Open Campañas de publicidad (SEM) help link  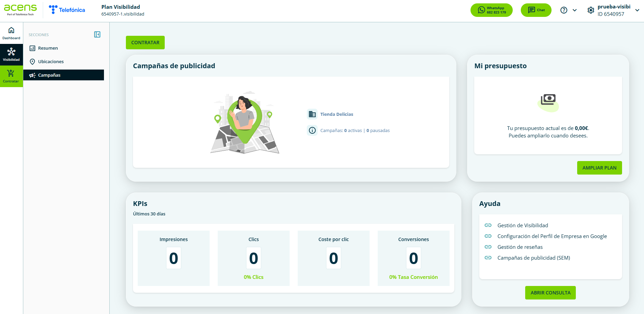(534, 258)
